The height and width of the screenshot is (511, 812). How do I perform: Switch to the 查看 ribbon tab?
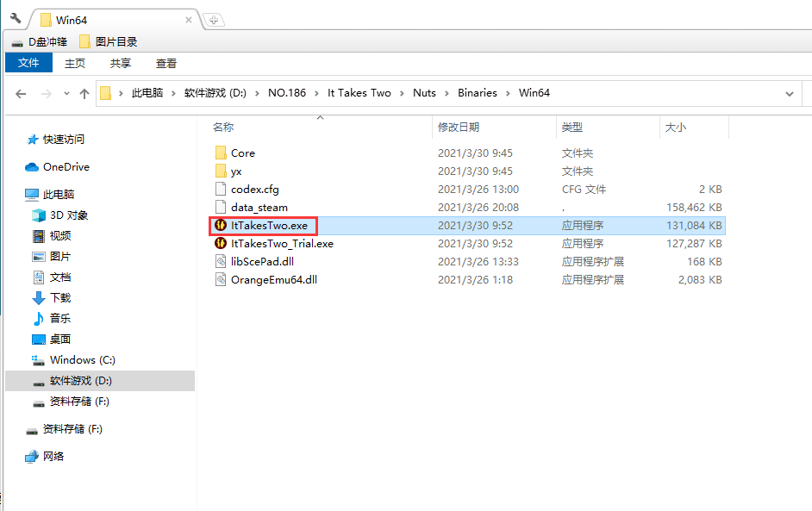[166, 63]
